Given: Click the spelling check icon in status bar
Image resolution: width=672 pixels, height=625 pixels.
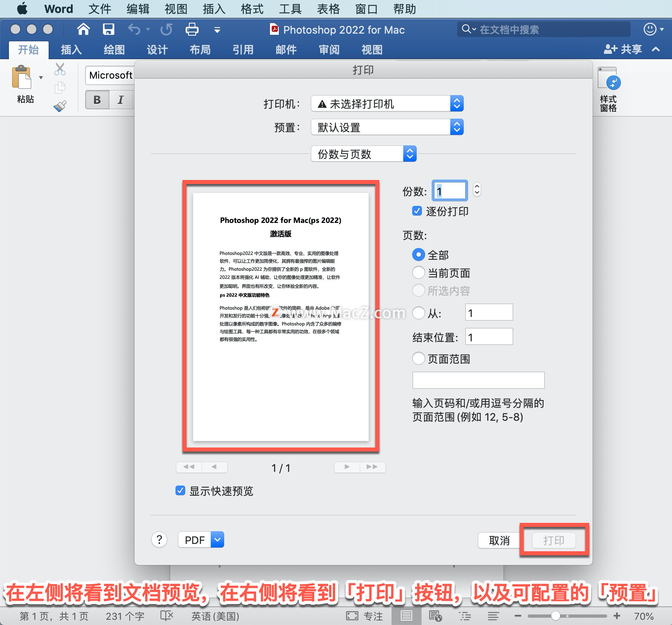Looking at the screenshot, I should point(167,616).
